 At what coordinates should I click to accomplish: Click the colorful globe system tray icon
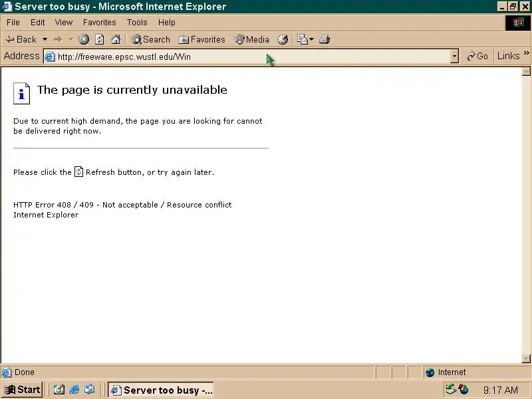463,389
